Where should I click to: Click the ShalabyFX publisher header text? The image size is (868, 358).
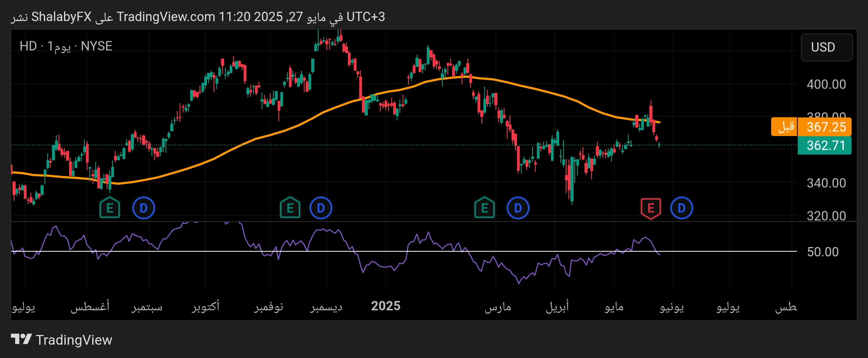tap(61, 17)
